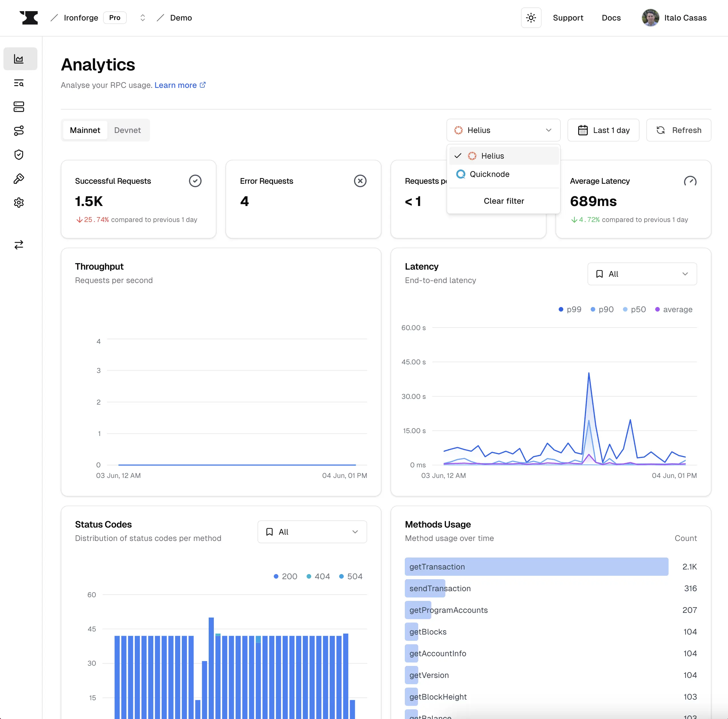This screenshot has height=719, width=728.
Task: Open the settings gear in the sidebar
Action: (x=19, y=203)
